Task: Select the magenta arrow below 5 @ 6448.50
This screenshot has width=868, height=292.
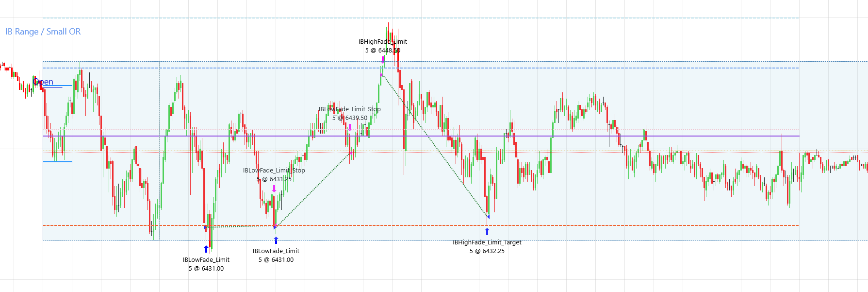Action: (383, 60)
